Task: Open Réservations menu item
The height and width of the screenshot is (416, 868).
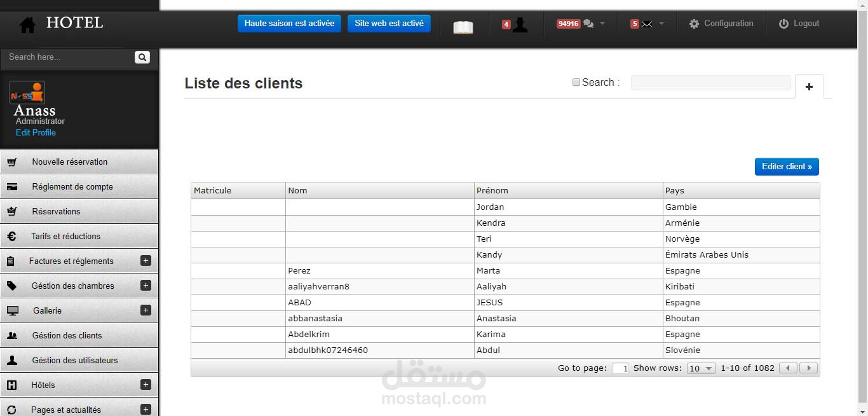Action: click(79, 211)
